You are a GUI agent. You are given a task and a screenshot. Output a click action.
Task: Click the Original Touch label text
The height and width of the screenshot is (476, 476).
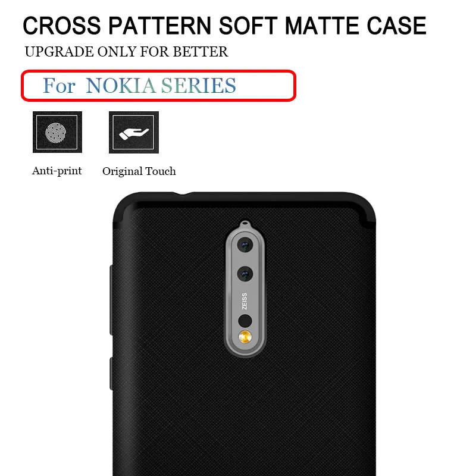pyautogui.click(x=139, y=171)
